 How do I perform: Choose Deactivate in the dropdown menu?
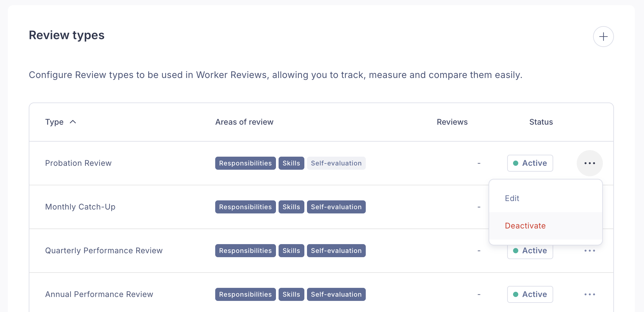tap(525, 226)
